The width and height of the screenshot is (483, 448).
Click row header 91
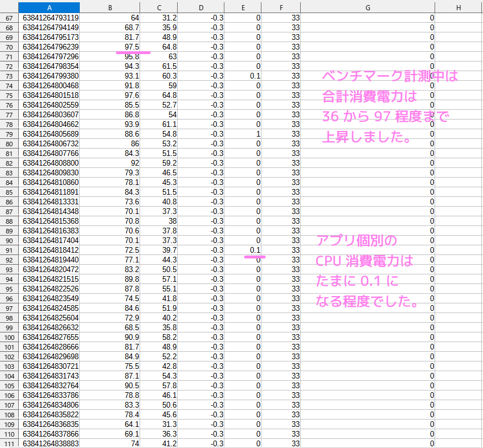(9, 249)
